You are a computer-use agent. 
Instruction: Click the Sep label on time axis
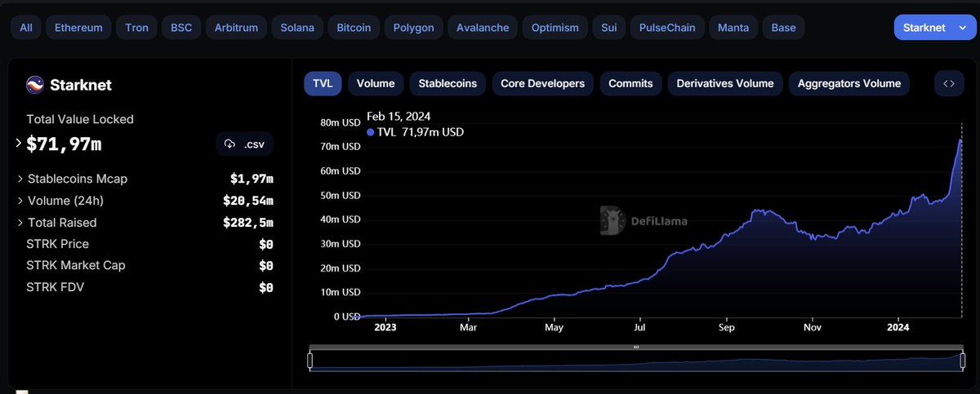pyautogui.click(x=727, y=328)
